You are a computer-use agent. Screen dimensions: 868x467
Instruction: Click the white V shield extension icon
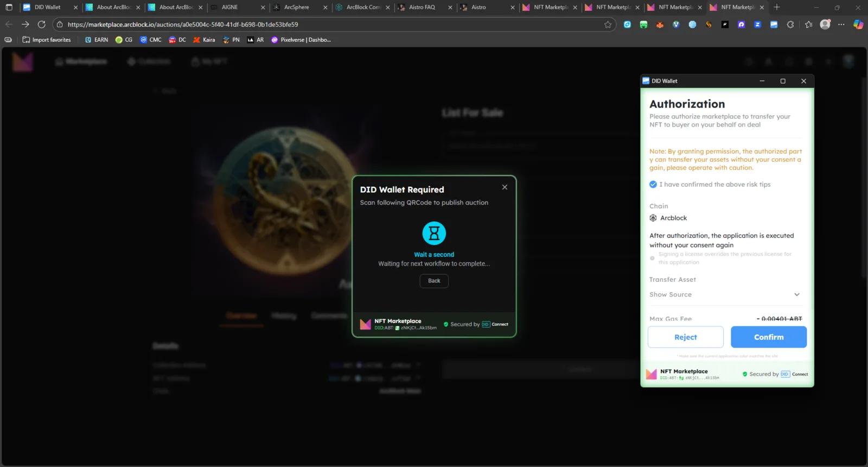(x=676, y=24)
